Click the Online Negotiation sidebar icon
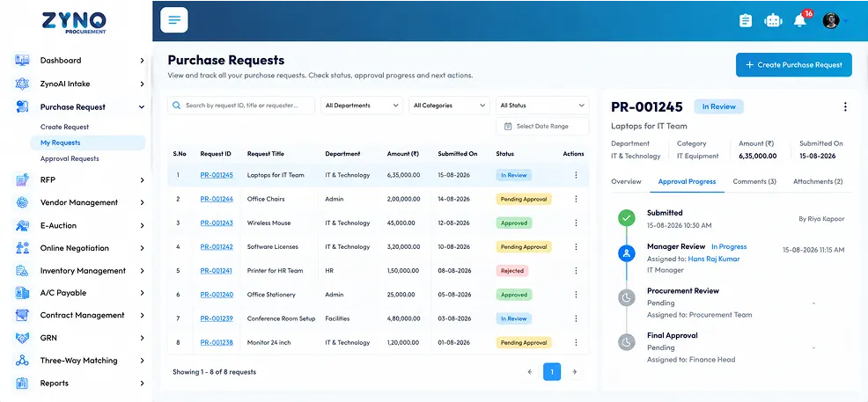 (22, 248)
